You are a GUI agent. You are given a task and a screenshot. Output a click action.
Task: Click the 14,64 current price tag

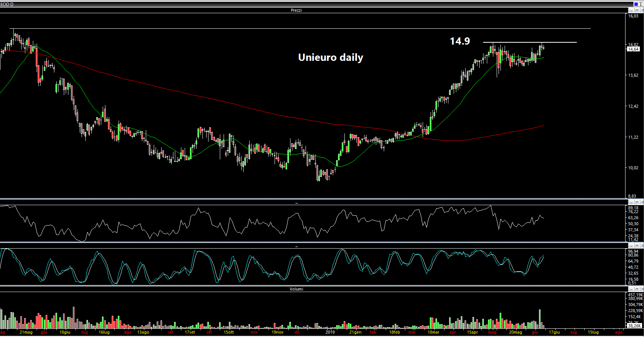(x=633, y=49)
